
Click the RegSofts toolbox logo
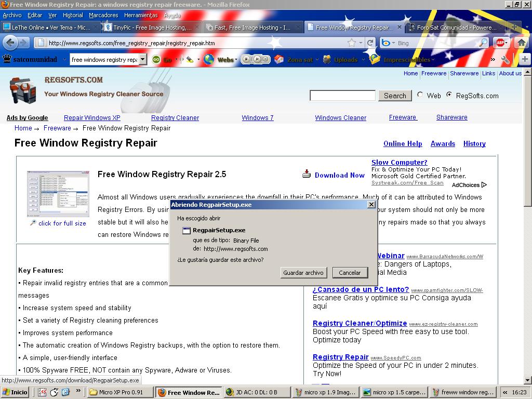(23, 90)
